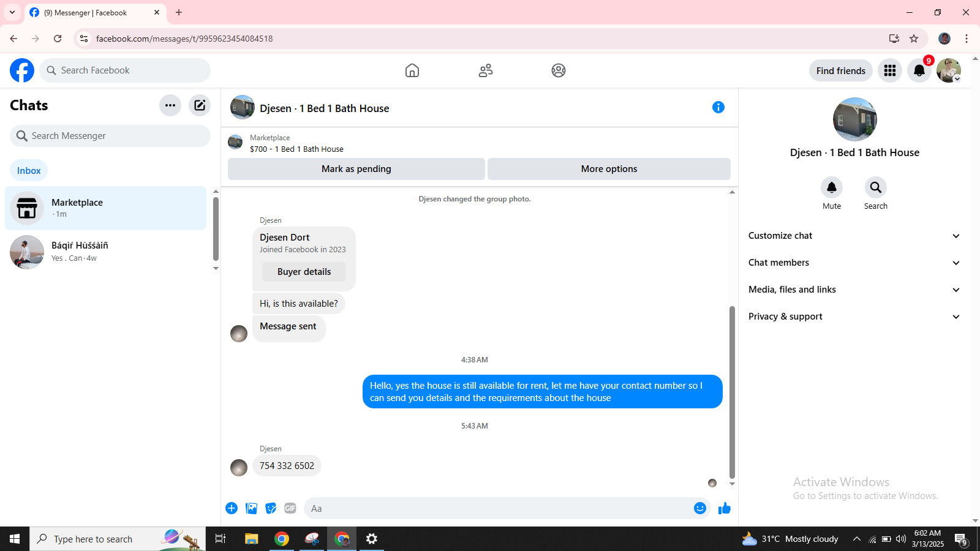Select the Inbox filter tab
This screenshot has width=980, height=551.
29,171
